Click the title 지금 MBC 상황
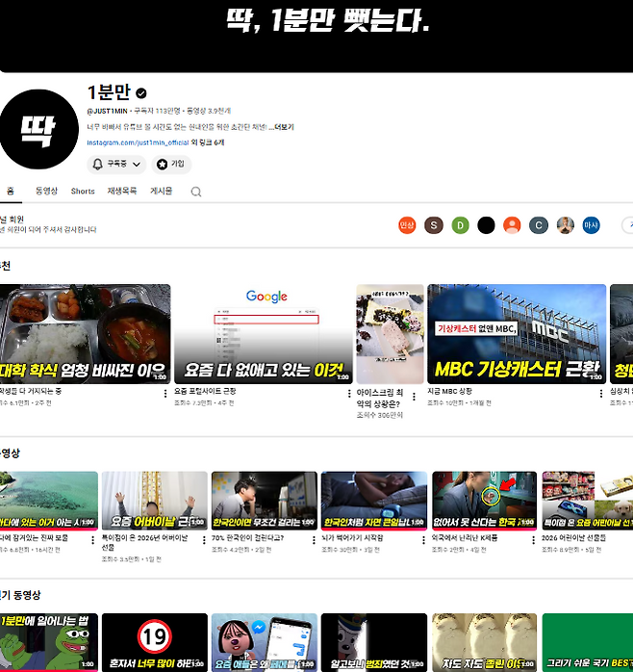 click(449, 391)
